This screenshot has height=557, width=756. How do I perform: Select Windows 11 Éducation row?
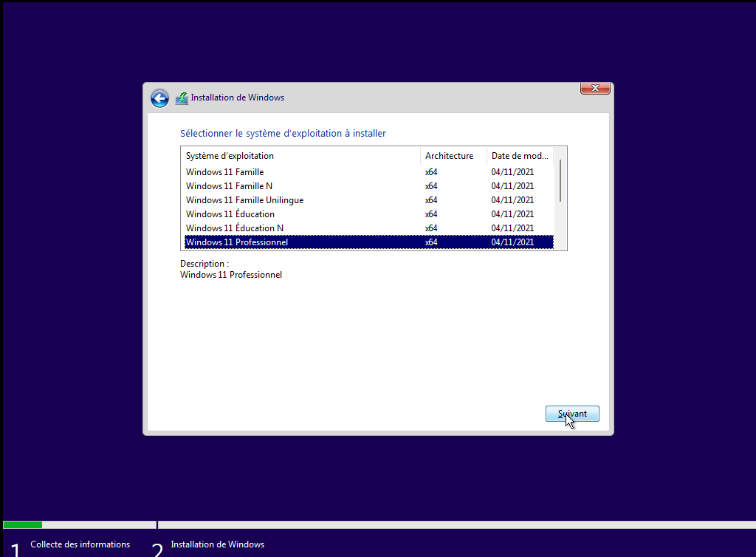coord(369,214)
